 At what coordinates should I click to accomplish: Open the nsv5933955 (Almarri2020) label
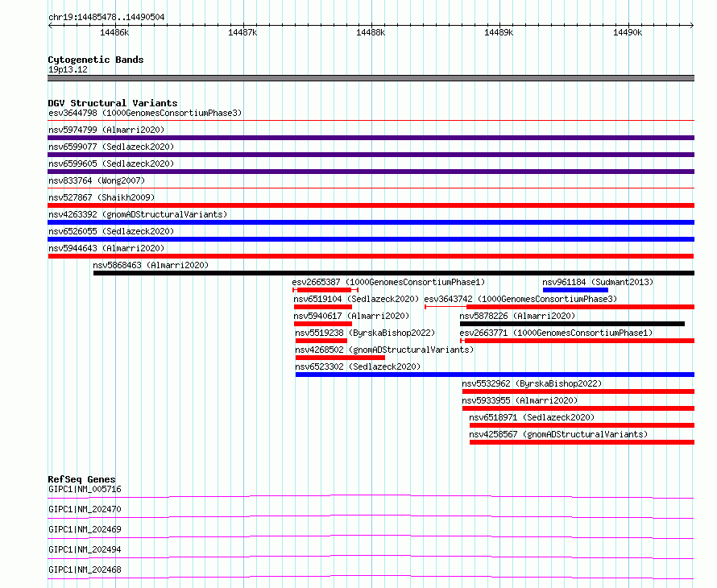[x=520, y=400]
